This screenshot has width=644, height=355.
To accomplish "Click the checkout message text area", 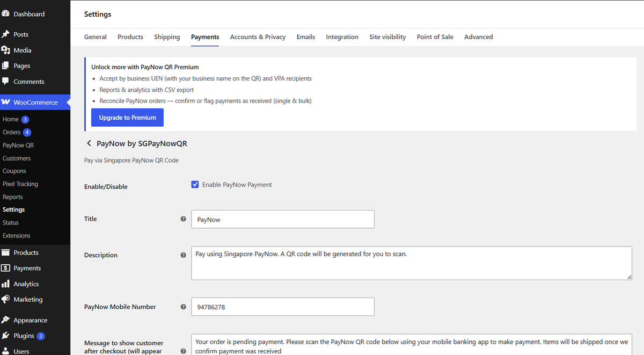I will coord(412,344).
